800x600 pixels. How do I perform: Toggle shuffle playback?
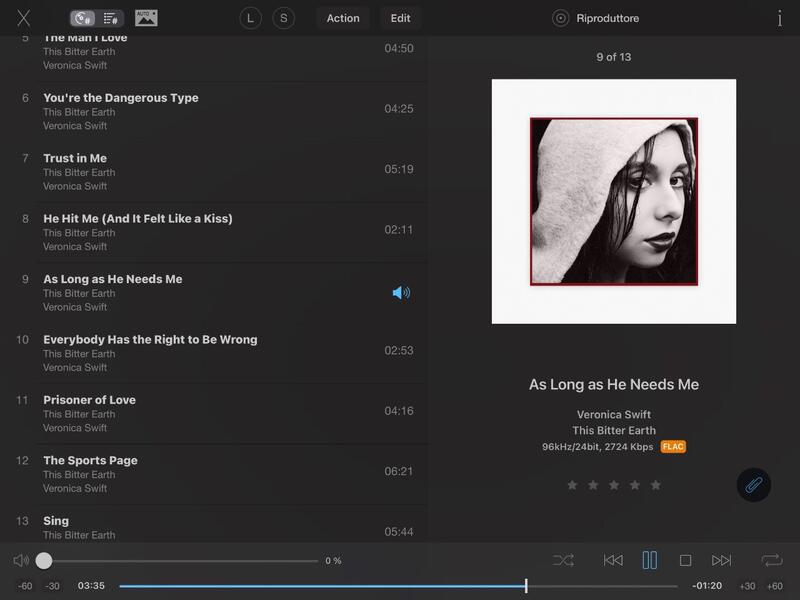[x=563, y=561]
